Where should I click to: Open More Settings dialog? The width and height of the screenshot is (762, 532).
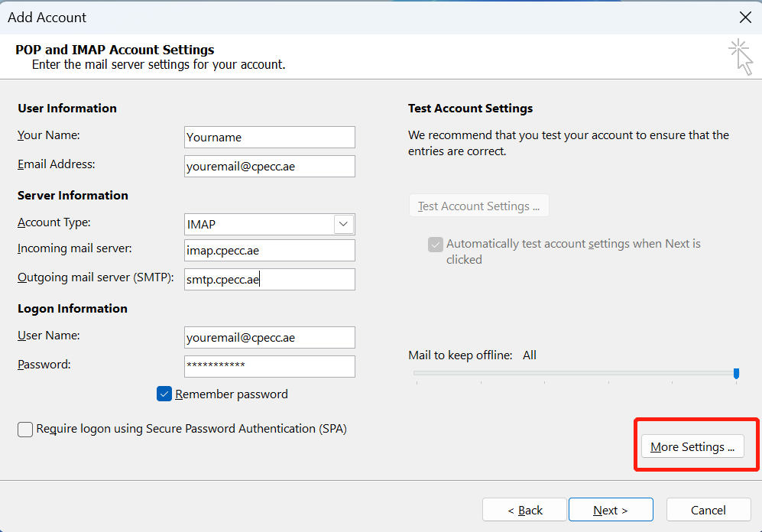click(692, 446)
